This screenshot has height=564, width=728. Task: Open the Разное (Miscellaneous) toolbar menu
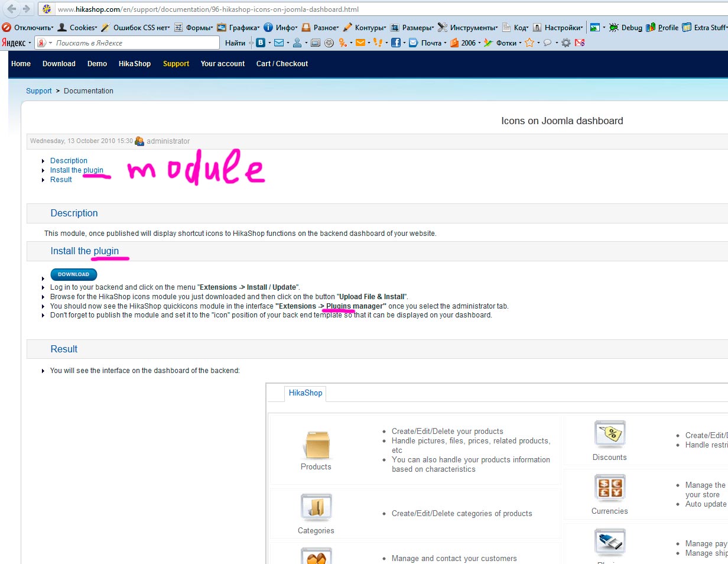(x=320, y=28)
